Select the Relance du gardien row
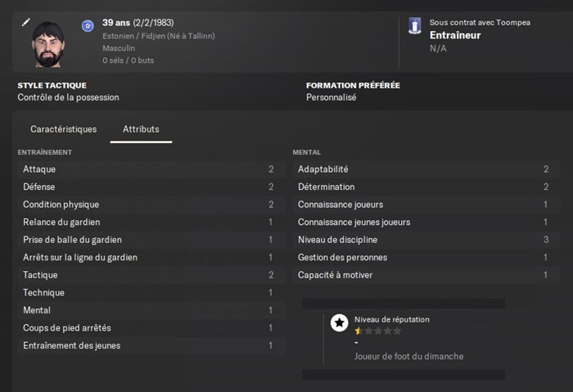This screenshot has width=573, height=392. (151, 222)
